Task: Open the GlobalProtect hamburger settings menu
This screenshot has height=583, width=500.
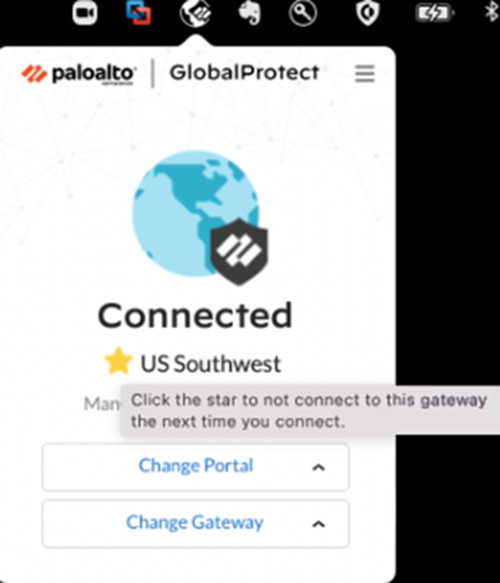Action: click(365, 74)
